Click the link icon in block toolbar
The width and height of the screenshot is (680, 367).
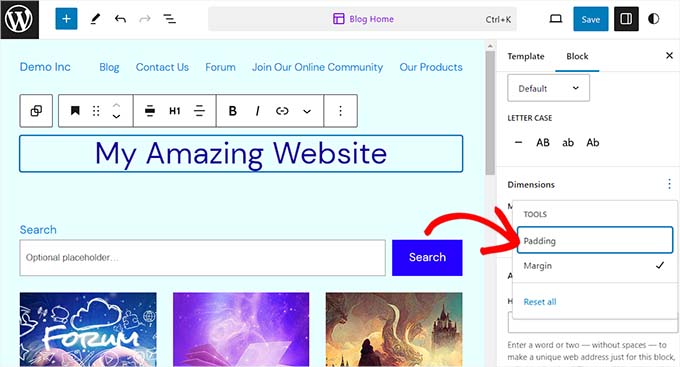coord(282,111)
